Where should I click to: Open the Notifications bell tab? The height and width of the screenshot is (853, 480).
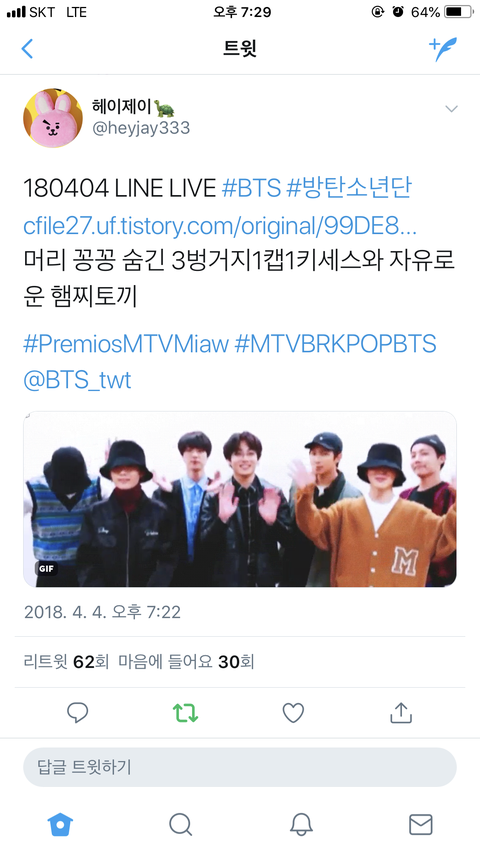click(x=300, y=824)
